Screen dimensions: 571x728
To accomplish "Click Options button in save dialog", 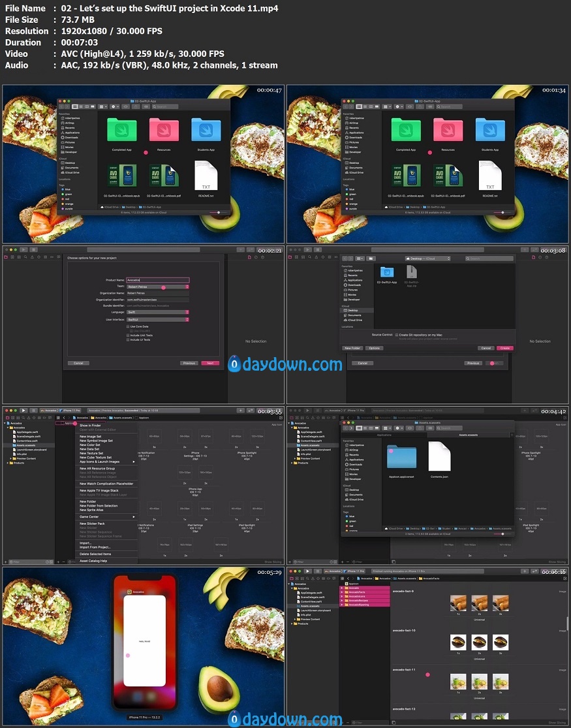I will point(374,348).
